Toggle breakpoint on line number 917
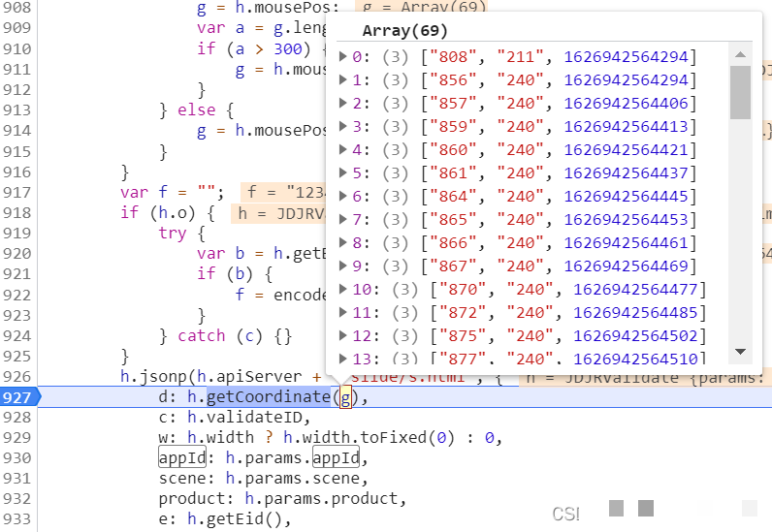This screenshot has width=772, height=532. tap(17, 192)
